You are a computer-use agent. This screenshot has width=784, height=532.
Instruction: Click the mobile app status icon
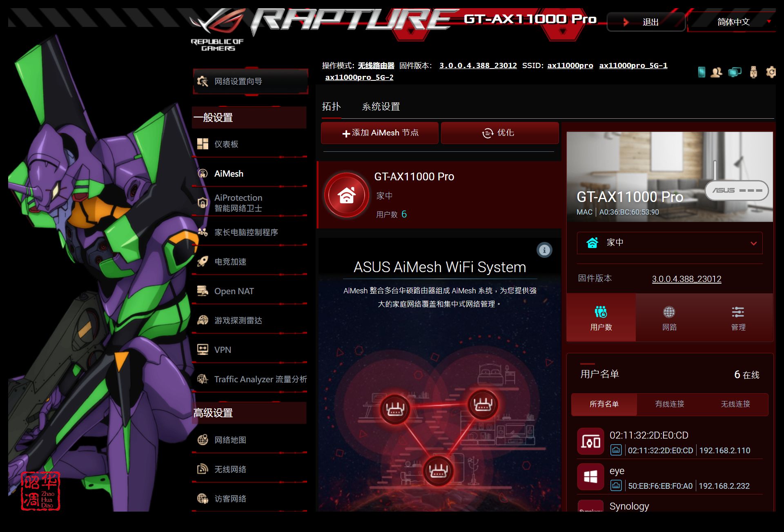click(702, 72)
